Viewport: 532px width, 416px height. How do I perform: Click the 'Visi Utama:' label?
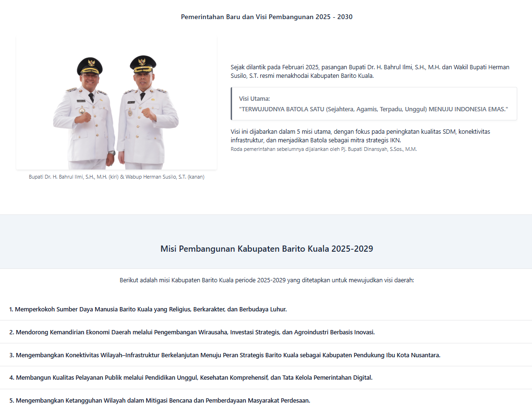[255, 99]
